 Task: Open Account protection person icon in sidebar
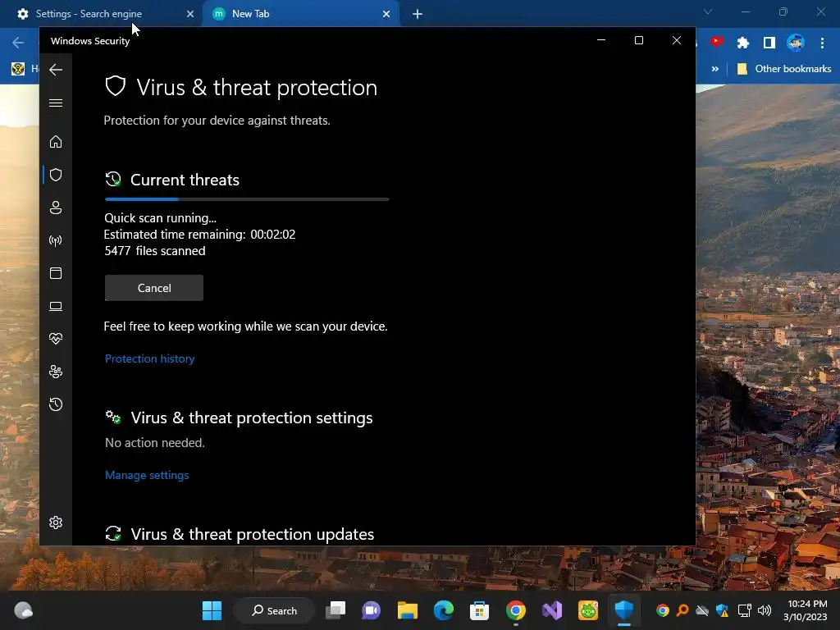click(56, 208)
